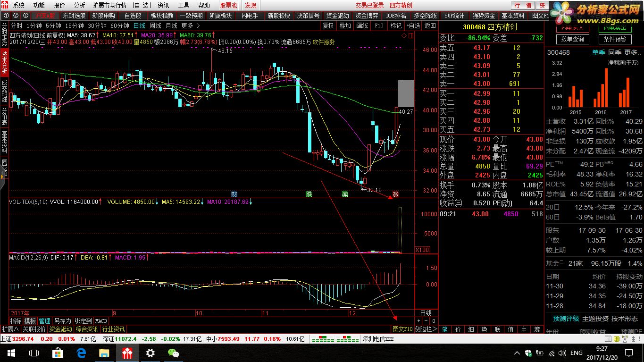Open 板块指数 in the toolbar
The image size is (644, 362).
[x=162, y=16]
